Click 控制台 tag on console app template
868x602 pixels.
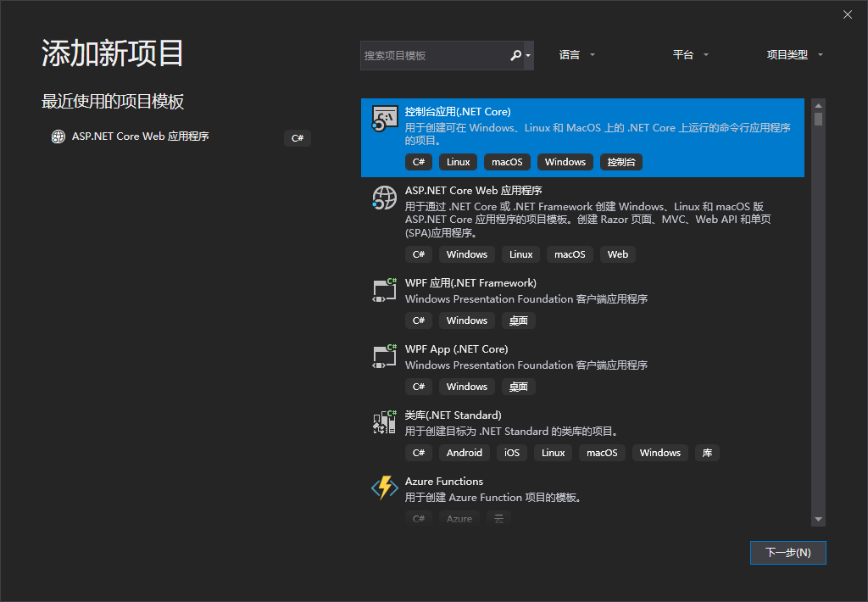point(621,162)
